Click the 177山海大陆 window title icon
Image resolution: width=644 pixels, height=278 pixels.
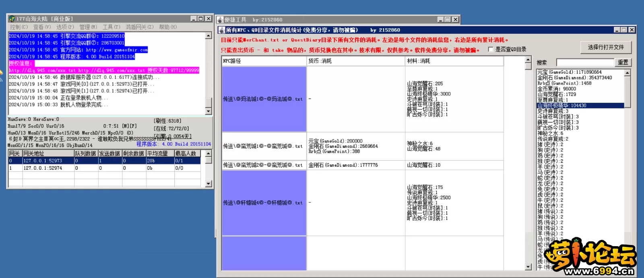pyautogui.click(x=12, y=19)
